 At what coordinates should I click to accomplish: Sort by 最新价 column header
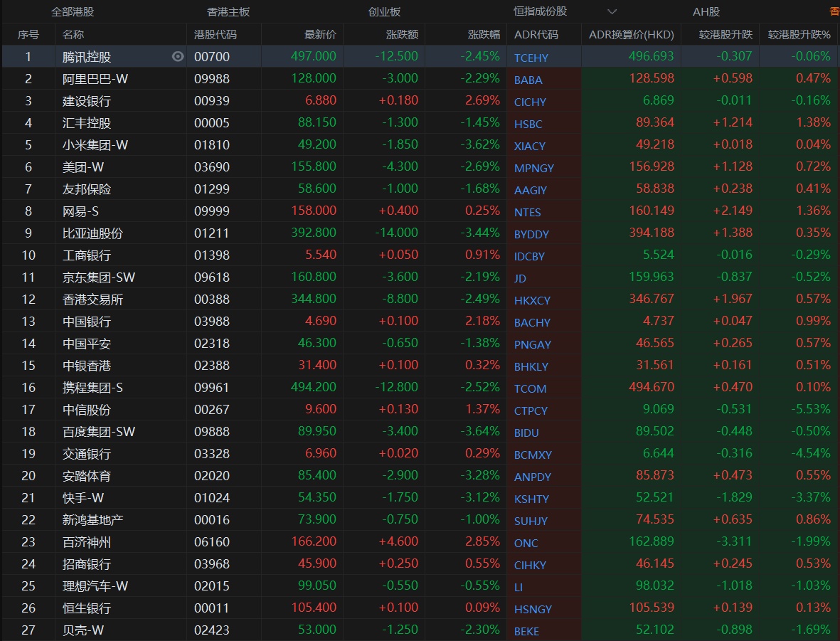[x=320, y=34]
